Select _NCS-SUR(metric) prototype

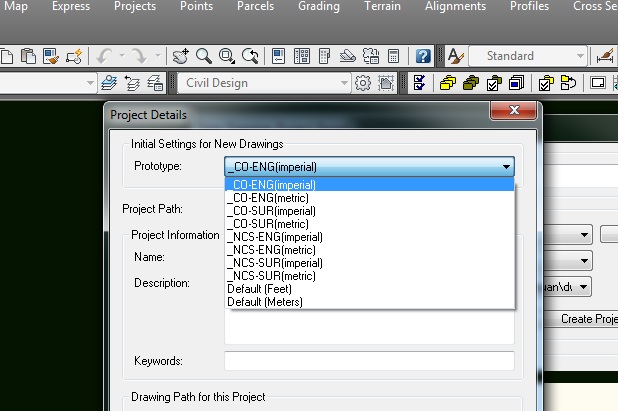[x=370, y=276]
